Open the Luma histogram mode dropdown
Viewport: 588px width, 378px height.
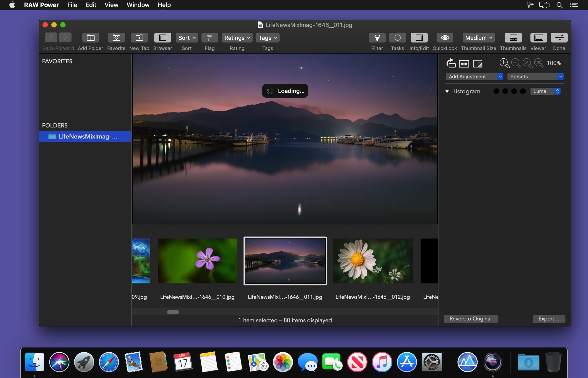tap(545, 91)
